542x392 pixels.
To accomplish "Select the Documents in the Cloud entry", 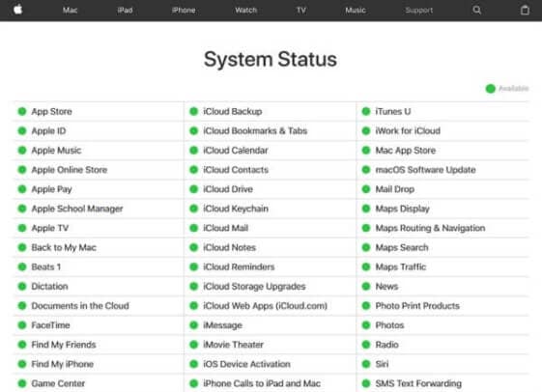I will coord(80,306).
